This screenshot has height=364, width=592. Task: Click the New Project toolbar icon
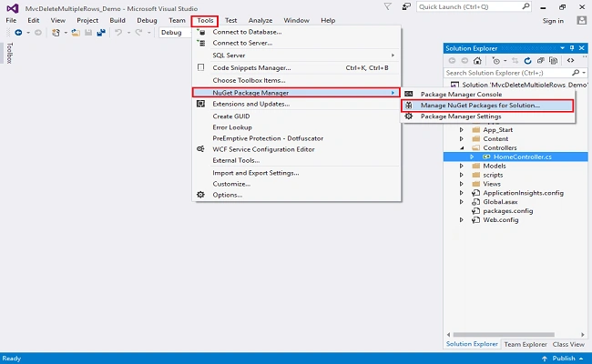(56, 33)
